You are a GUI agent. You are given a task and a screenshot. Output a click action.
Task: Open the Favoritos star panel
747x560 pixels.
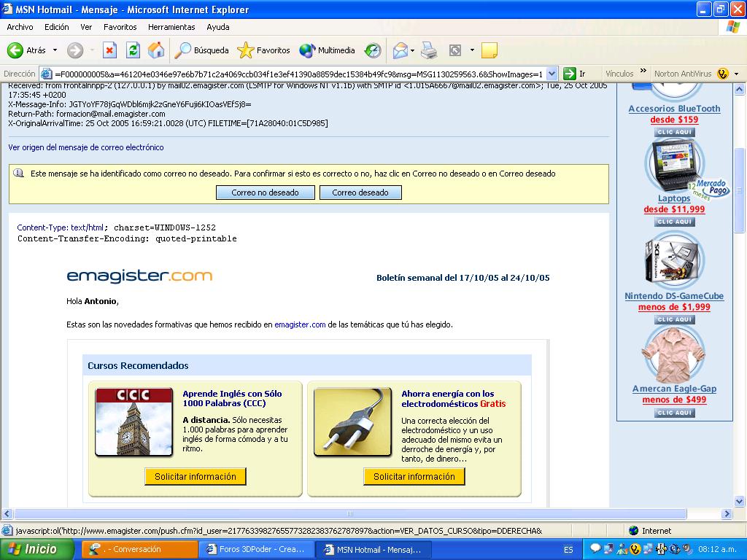(x=263, y=50)
